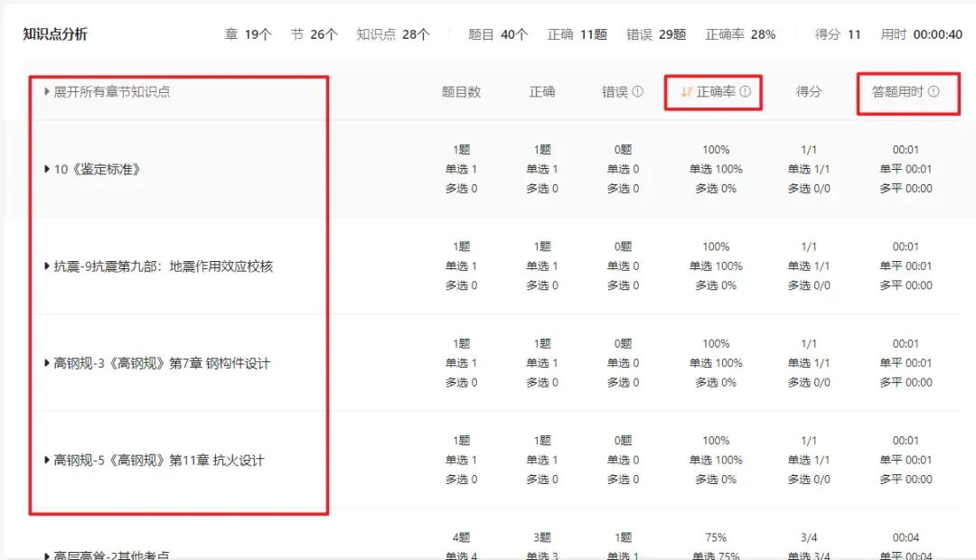Select the 知识点分析 title
Screen dimensions: 976x560
55,33
